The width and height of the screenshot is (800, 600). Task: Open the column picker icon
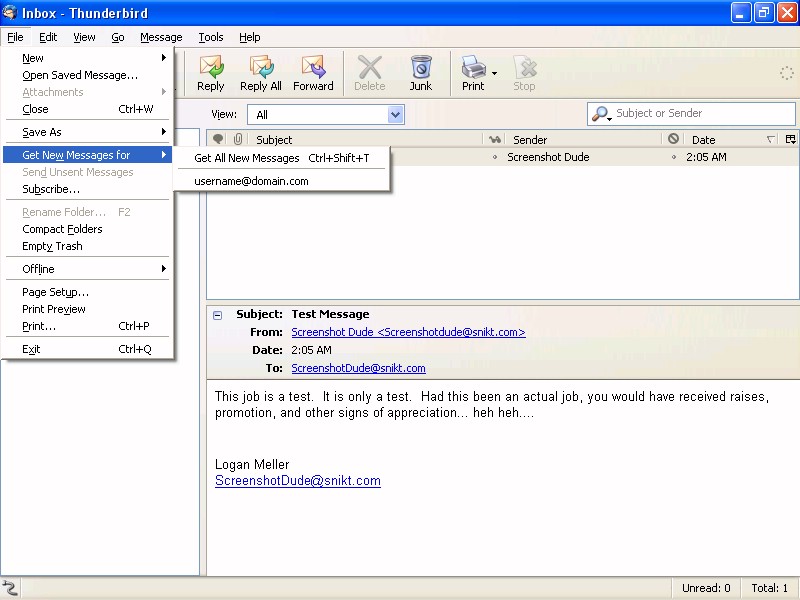click(x=791, y=139)
